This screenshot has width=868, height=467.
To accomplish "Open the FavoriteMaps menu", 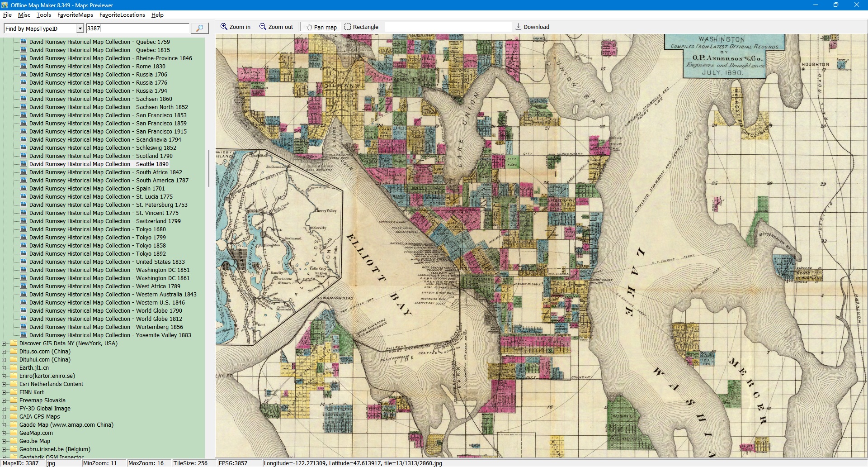I will (x=75, y=15).
